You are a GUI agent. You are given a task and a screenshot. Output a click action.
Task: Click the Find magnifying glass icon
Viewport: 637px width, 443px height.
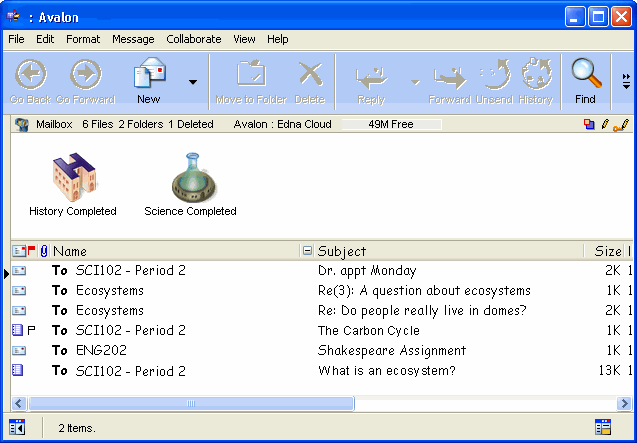[x=585, y=75]
